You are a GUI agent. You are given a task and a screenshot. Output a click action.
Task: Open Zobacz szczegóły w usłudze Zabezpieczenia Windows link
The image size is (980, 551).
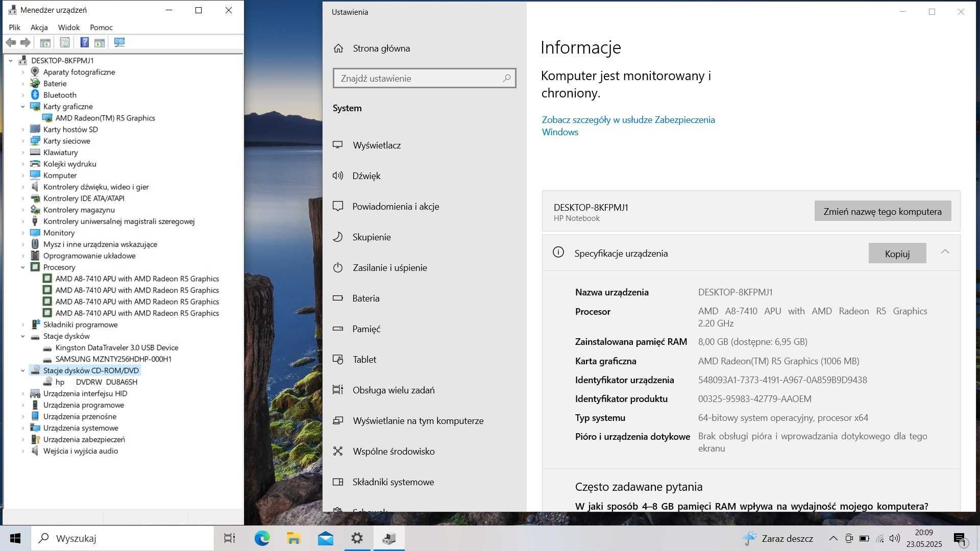click(x=628, y=126)
